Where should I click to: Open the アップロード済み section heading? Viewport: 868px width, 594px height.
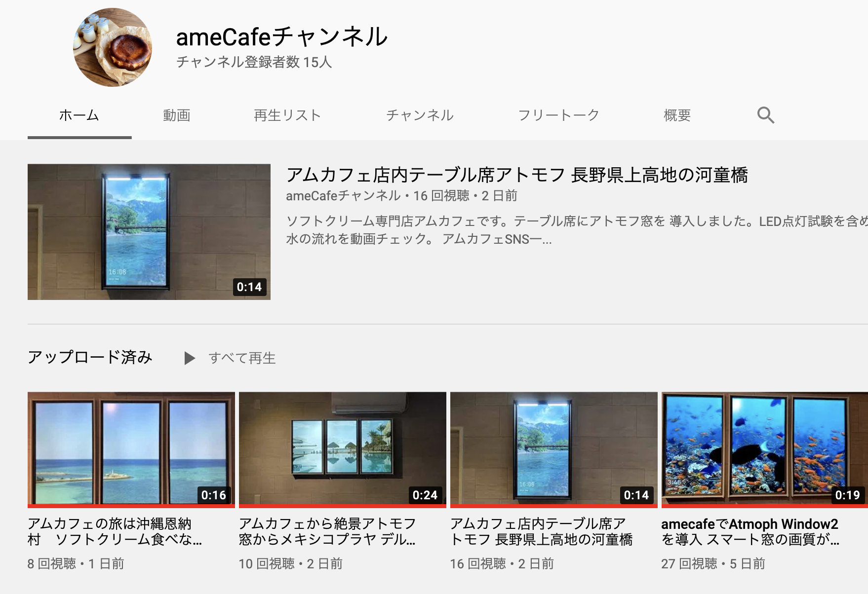click(90, 357)
